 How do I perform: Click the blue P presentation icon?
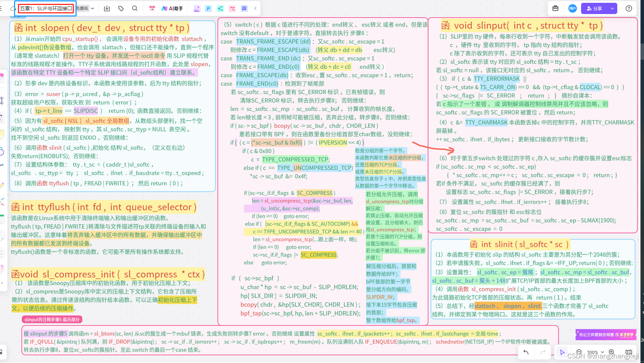[208, 8]
